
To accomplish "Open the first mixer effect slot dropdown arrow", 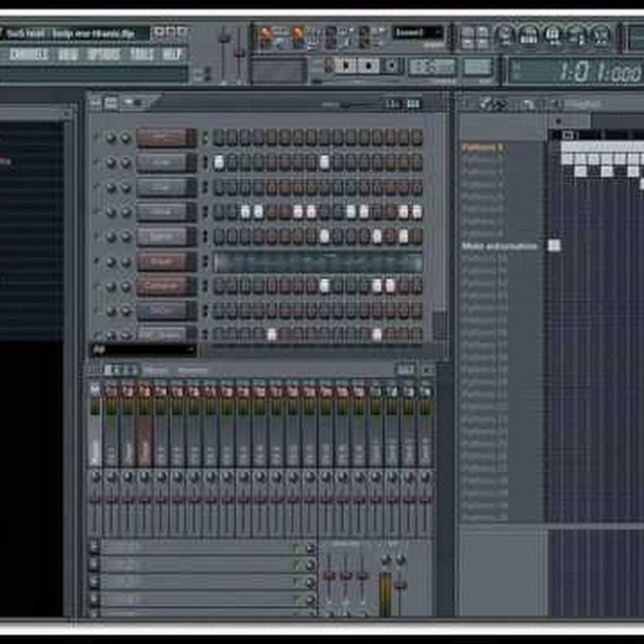I will [x=94, y=548].
